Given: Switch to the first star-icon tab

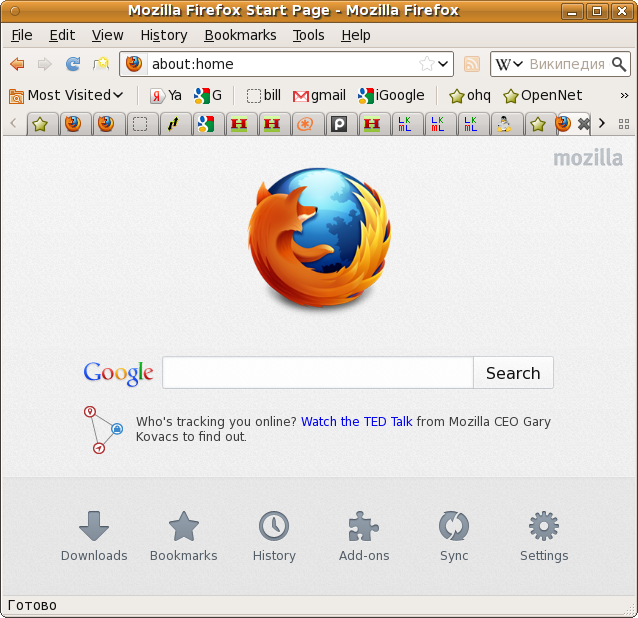Looking at the screenshot, I should click(41, 124).
